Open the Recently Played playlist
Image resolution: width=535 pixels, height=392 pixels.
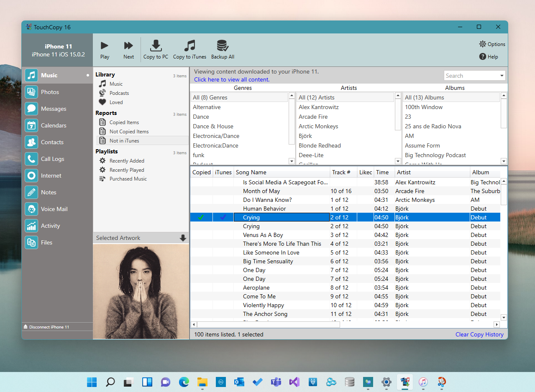point(126,170)
